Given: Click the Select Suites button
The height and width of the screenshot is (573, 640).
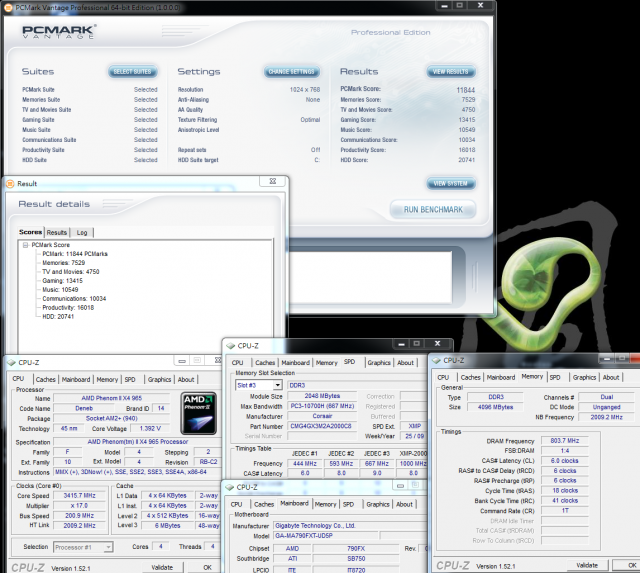Looking at the screenshot, I should [133, 71].
